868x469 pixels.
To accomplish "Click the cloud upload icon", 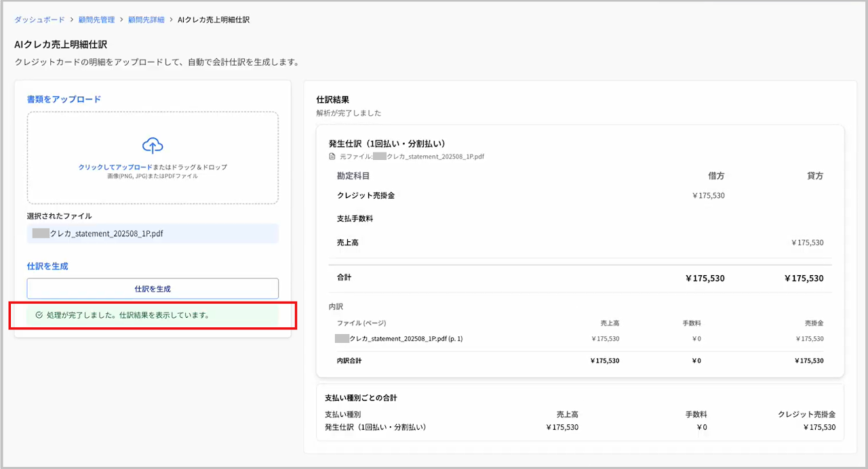I will (153, 145).
